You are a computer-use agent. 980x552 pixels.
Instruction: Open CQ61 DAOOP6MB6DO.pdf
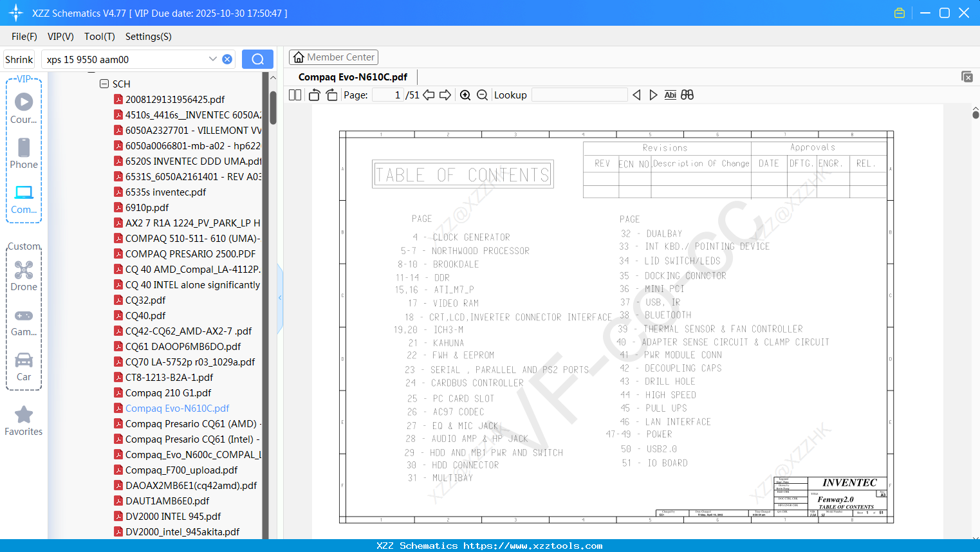[x=183, y=347]
